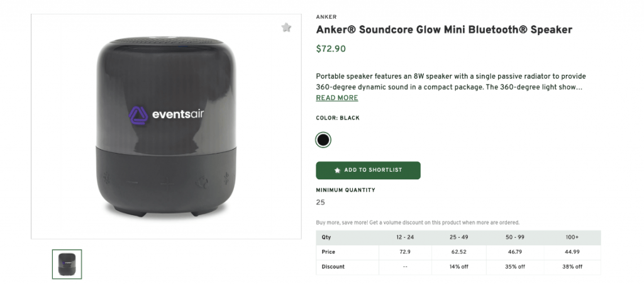Click the favorite star icon on product image
This screenshot has width=644, height=285.
[x=286, y=28]
